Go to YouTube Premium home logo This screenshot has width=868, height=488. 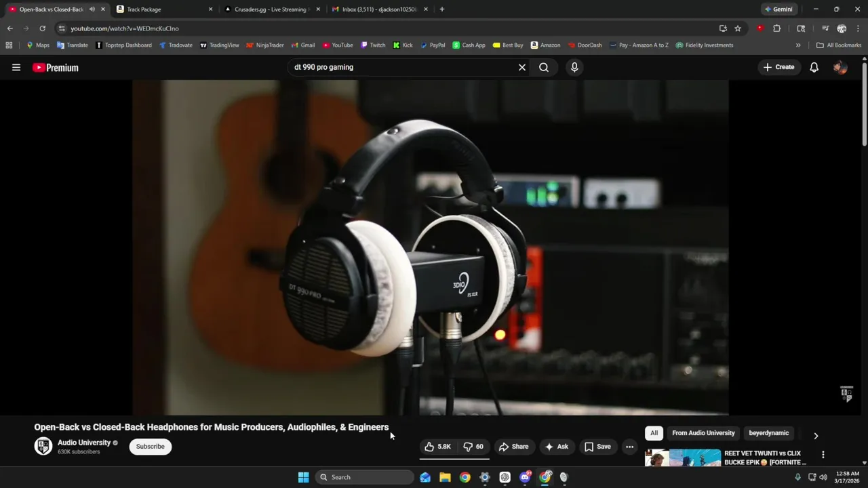(x=56, y=67)
